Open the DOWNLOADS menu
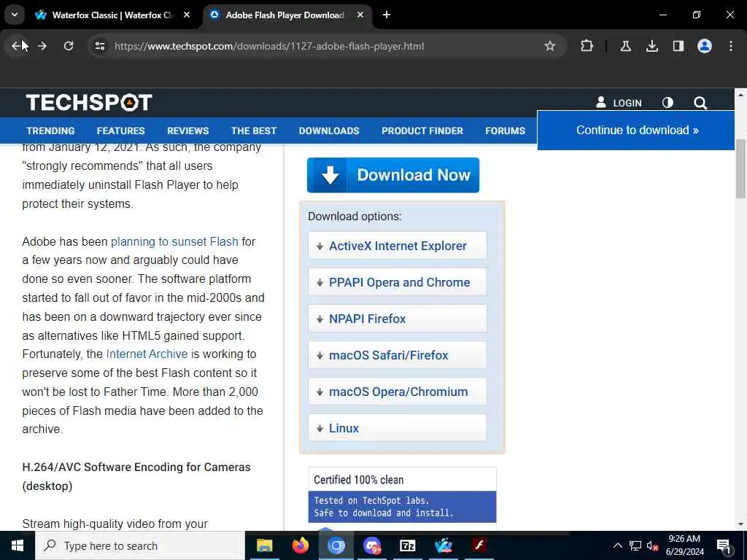This screenshot has height=560, width=747. 329,131
